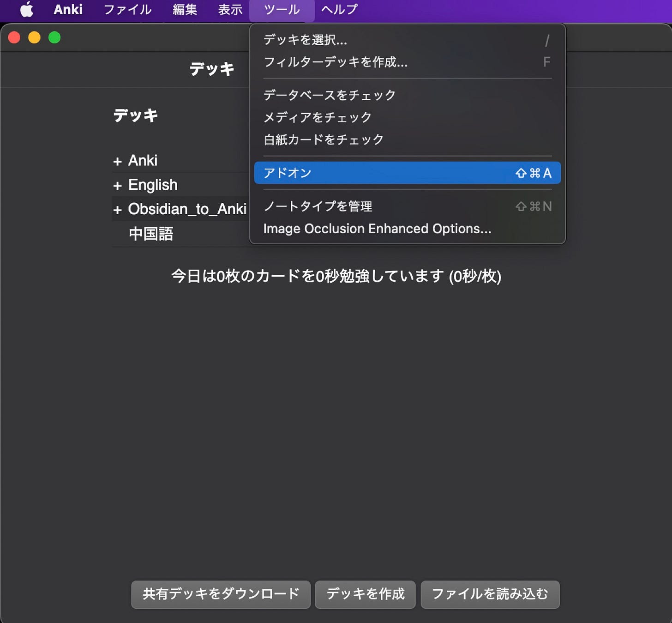Expand the English deck
672x623 pixels.
118,186
